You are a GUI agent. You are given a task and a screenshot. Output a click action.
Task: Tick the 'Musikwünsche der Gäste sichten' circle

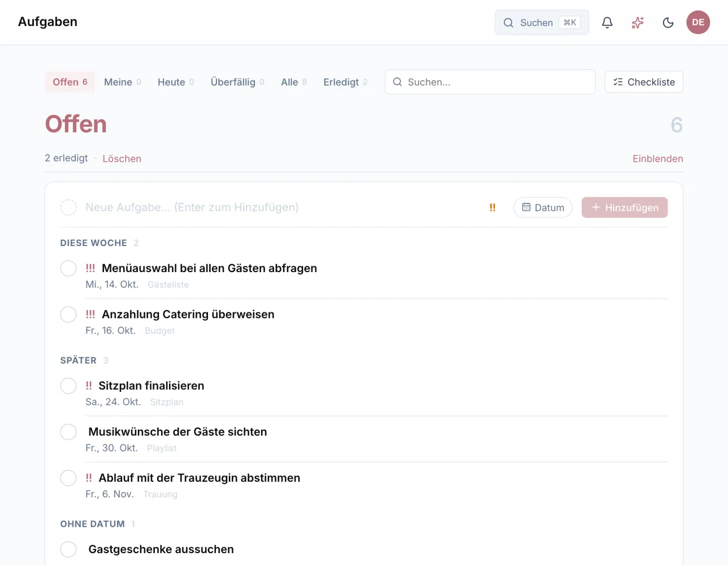point(68,432)
